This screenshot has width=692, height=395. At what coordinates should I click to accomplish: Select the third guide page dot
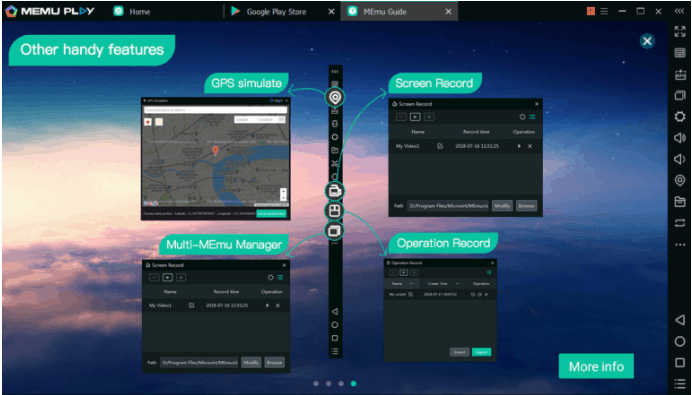point(341,384)
